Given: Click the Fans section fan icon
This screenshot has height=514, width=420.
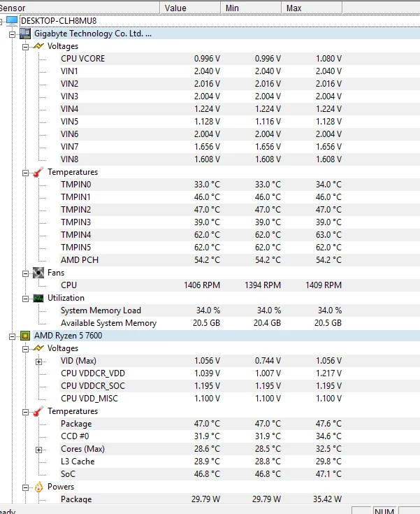Looking at the screenshot, I should (38, 273).
